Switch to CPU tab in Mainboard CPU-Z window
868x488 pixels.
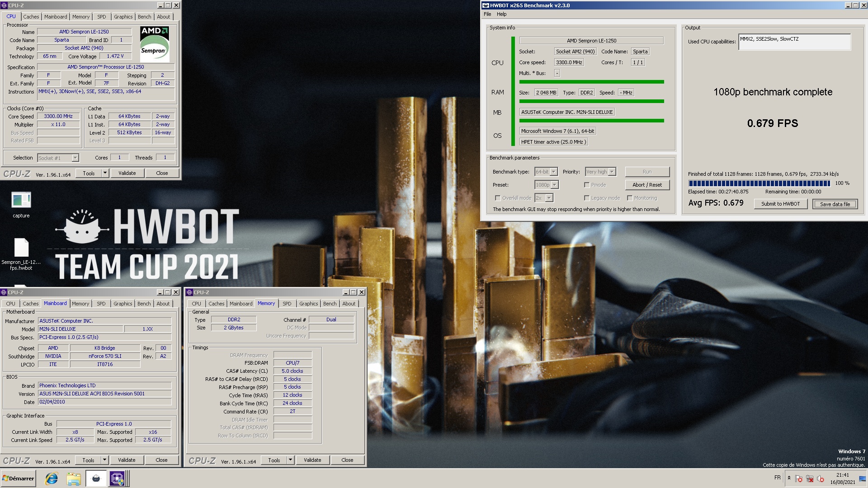pos(11,304)
